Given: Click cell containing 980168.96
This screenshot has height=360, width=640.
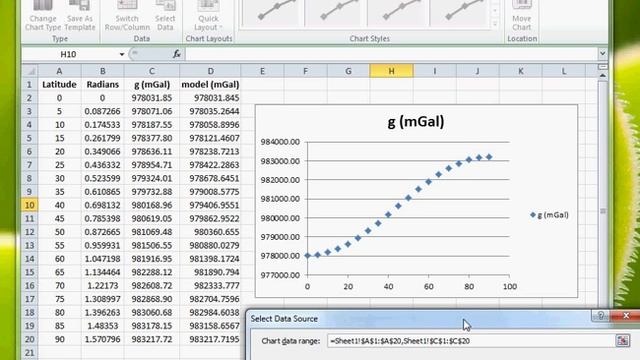Looking at the screenshot, I should coord(151,205).
